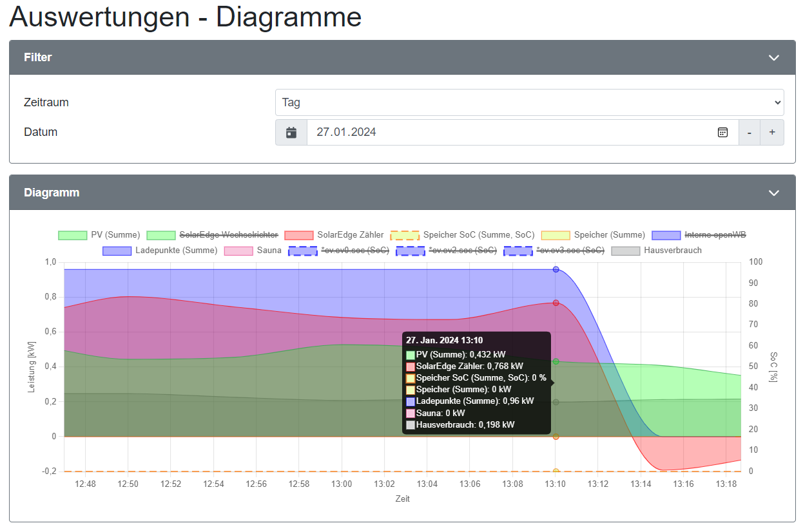Viewport: 803px width, 532px height.
Task: Click the blue Ladepunkte data point at 13:10
Action: click(556, 270)
